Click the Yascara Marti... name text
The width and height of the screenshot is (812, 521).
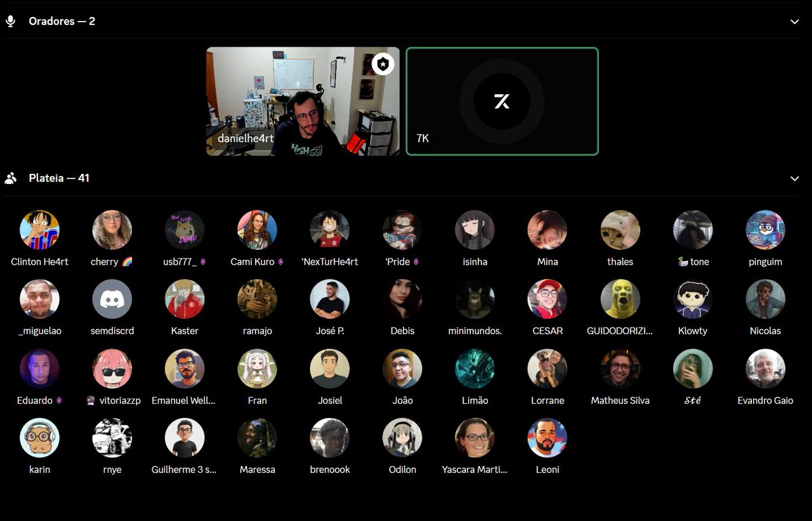click(475, 470)
